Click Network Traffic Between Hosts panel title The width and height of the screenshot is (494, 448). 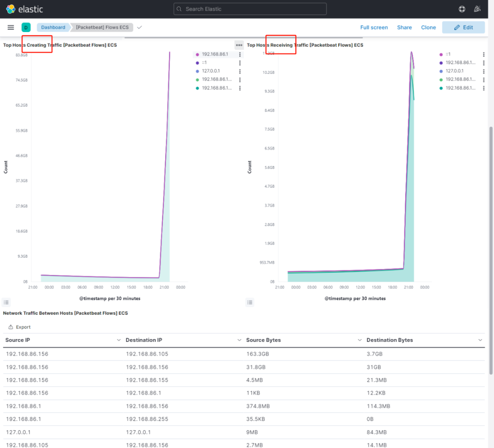coord(65,313)
